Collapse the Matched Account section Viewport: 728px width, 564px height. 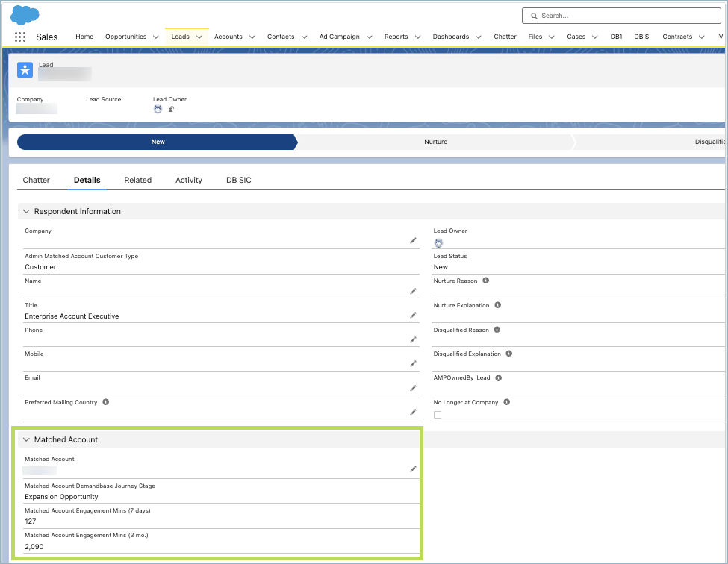pyautogui.click(x=26, y=440)
